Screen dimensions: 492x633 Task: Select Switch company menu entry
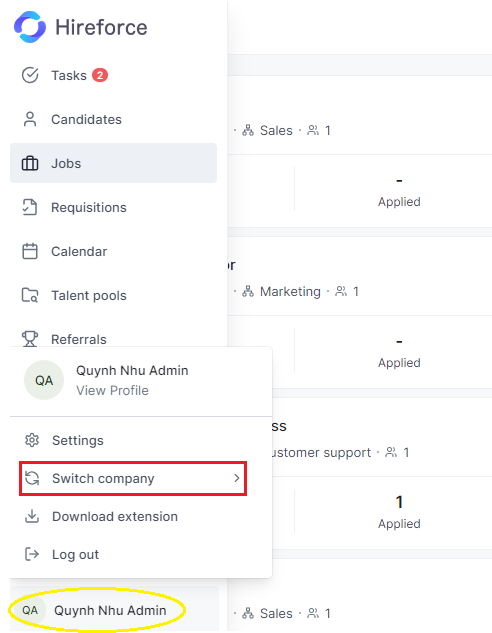(133, 478)
